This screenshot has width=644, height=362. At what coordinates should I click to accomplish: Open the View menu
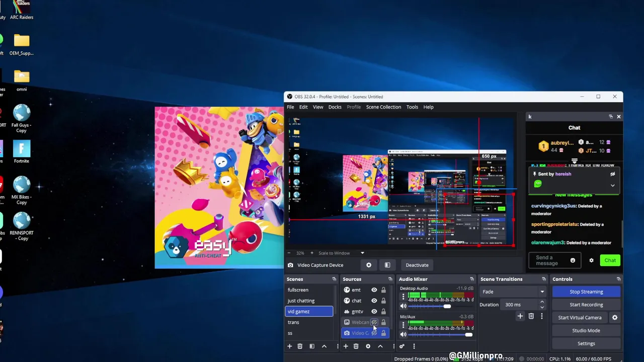point(318,107)
